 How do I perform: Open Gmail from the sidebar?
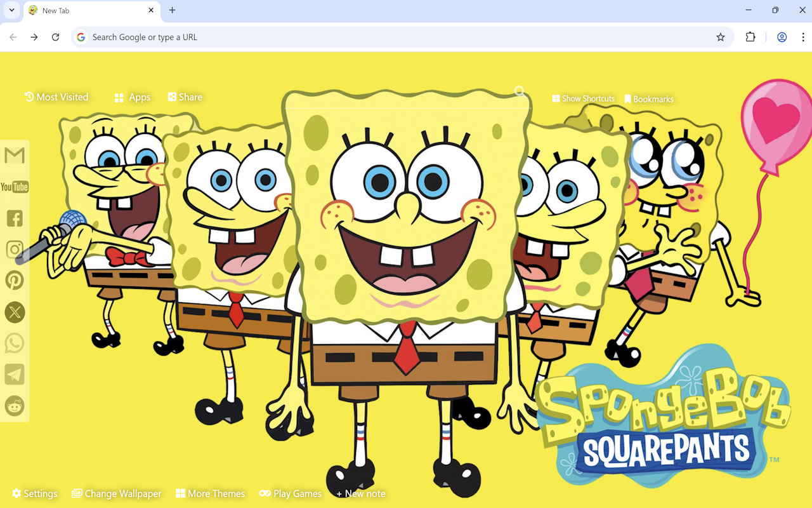pos(14,155)
